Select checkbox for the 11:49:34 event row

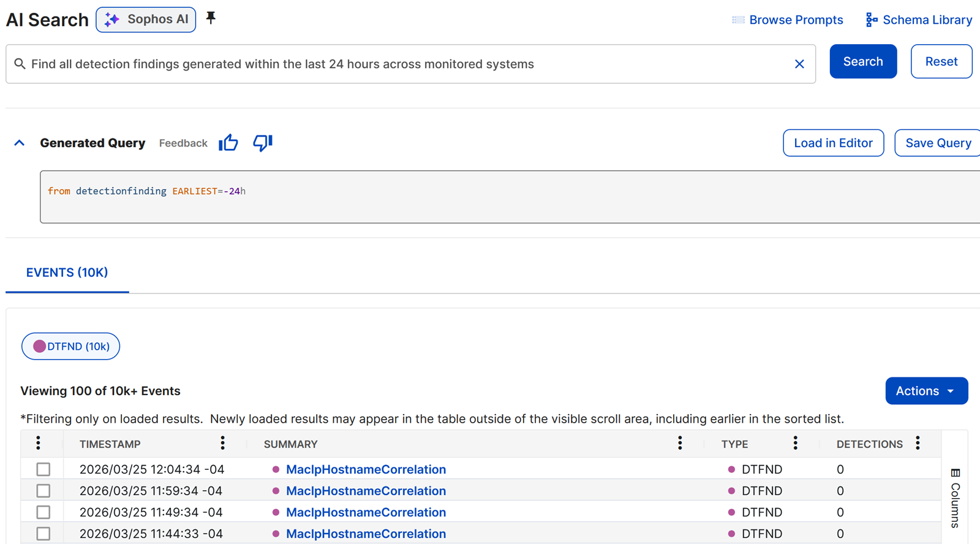[x=43, y=512]
